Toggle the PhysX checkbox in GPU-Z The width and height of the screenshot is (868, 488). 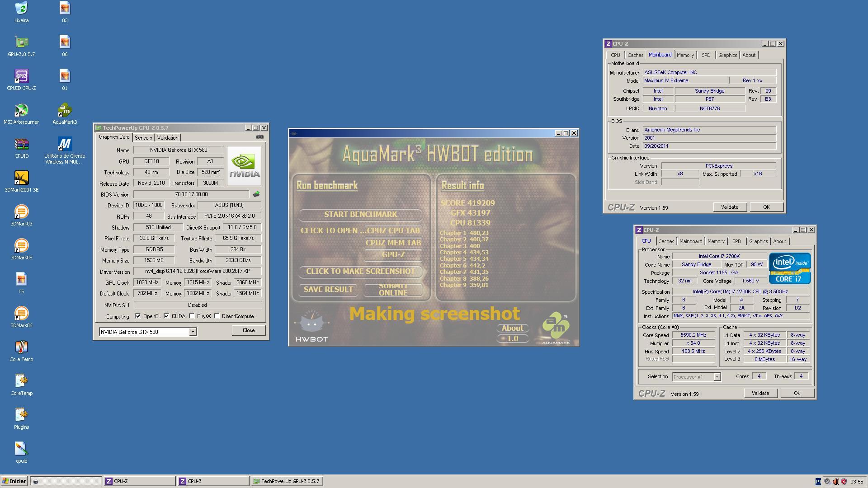click(x=192, y=316)
